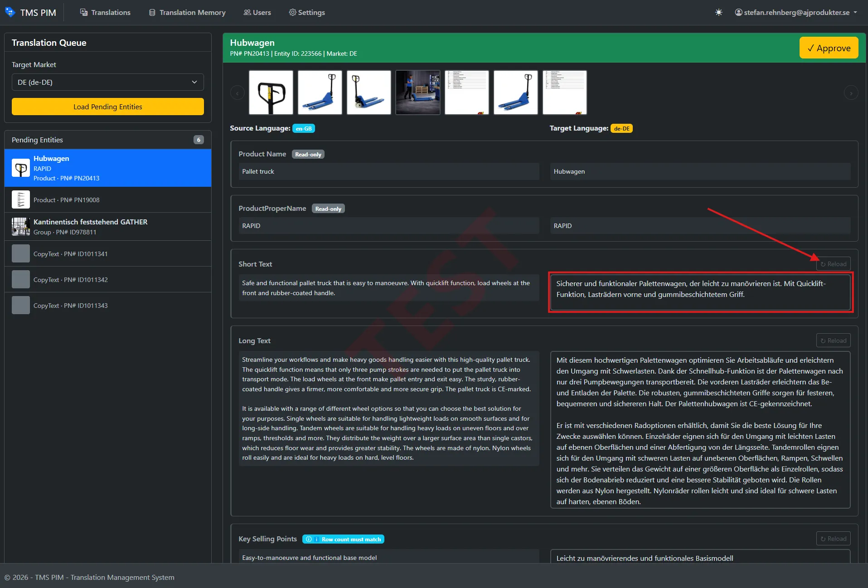The height and width of the screenshot is (588, 868).
Task: Select CopyText ID1011341 entity
Action: 108,253
